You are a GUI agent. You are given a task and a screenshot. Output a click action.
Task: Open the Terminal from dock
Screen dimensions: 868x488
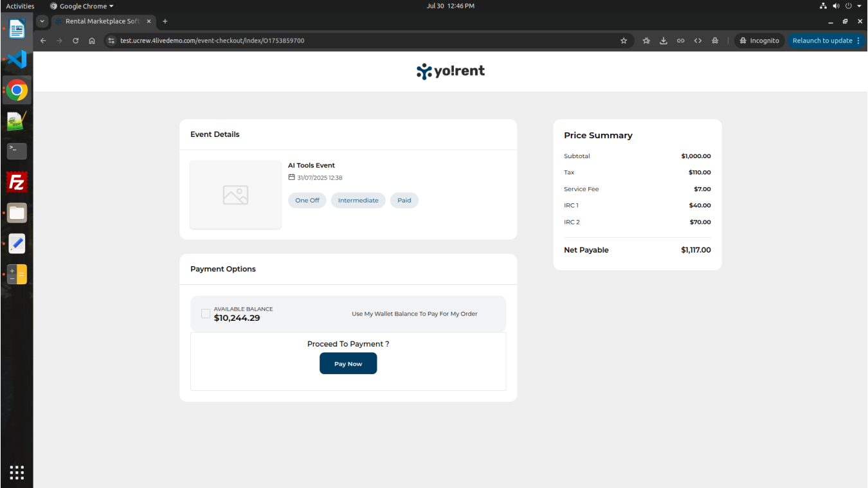[17, 152]
